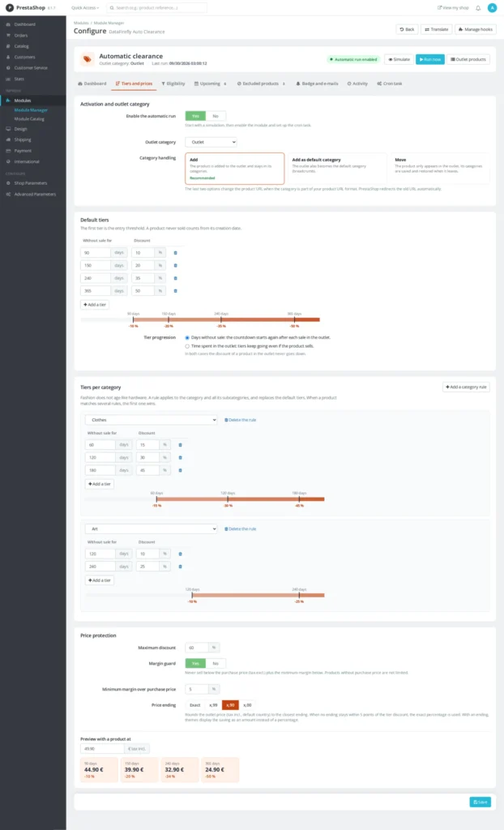Click the Save button
Image resolution: width=504 pixels, height=830 pixels.
pyautogui.click(x=481, y=802)
